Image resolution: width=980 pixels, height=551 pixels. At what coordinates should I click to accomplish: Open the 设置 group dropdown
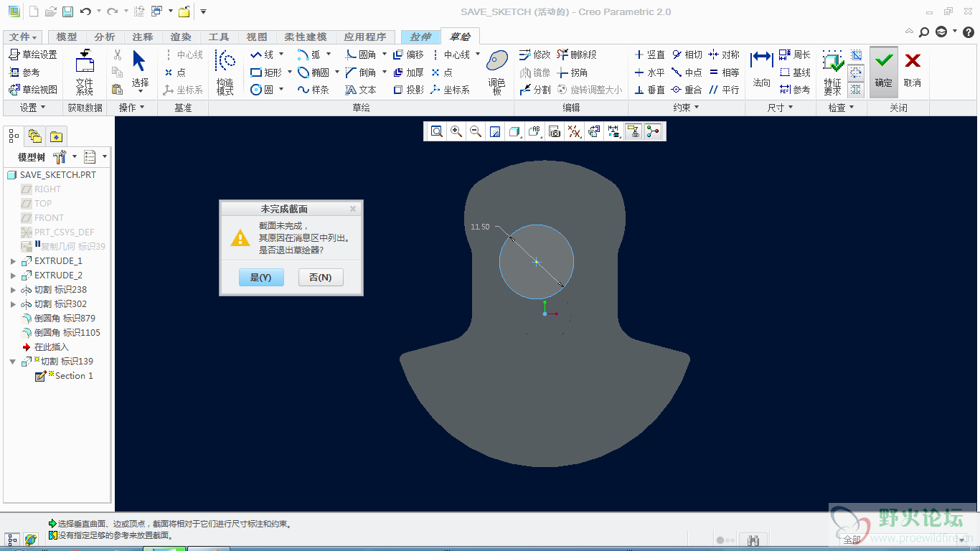point(32,108)
